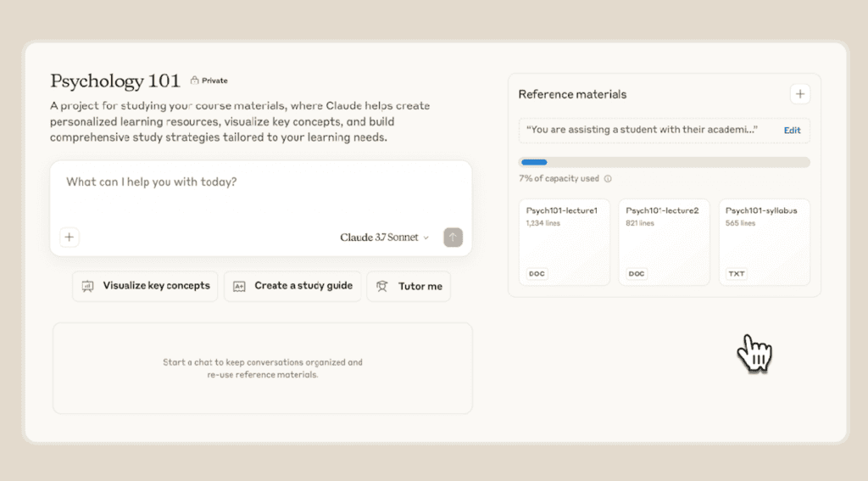Select Create a study guide button
The width and height of the screenshot is (868, 481).
[x=293, y=286]
